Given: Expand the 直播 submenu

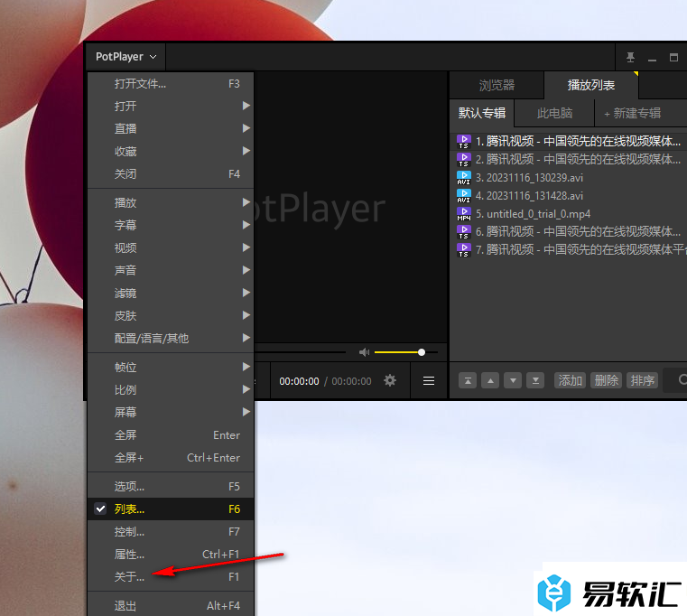Looking at the screenshot, I should tap(171, 128).
